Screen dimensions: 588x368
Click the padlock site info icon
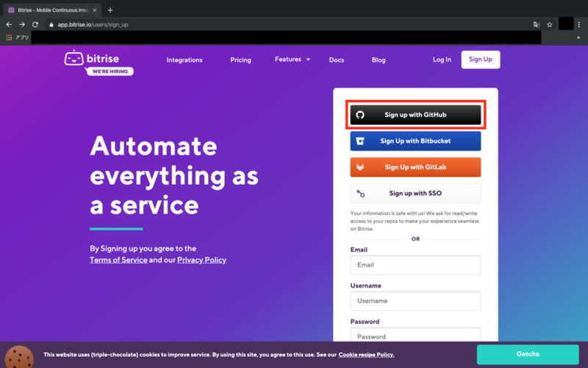tap(51, 25)
